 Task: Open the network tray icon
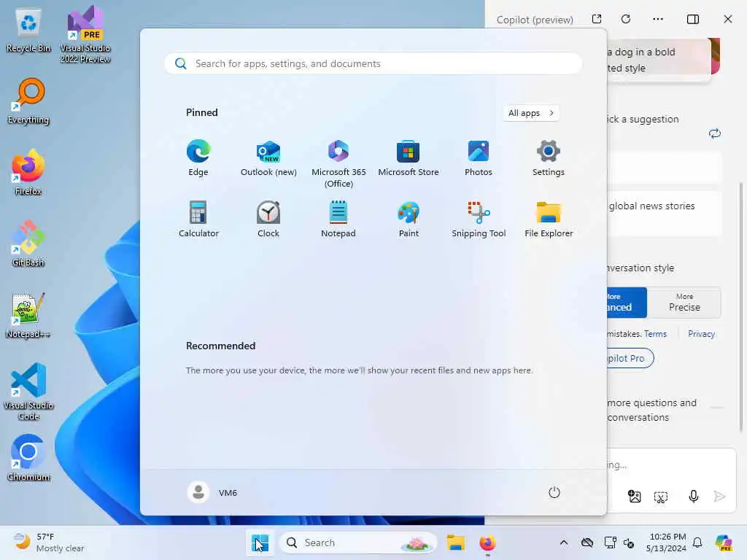click(610, 542)
